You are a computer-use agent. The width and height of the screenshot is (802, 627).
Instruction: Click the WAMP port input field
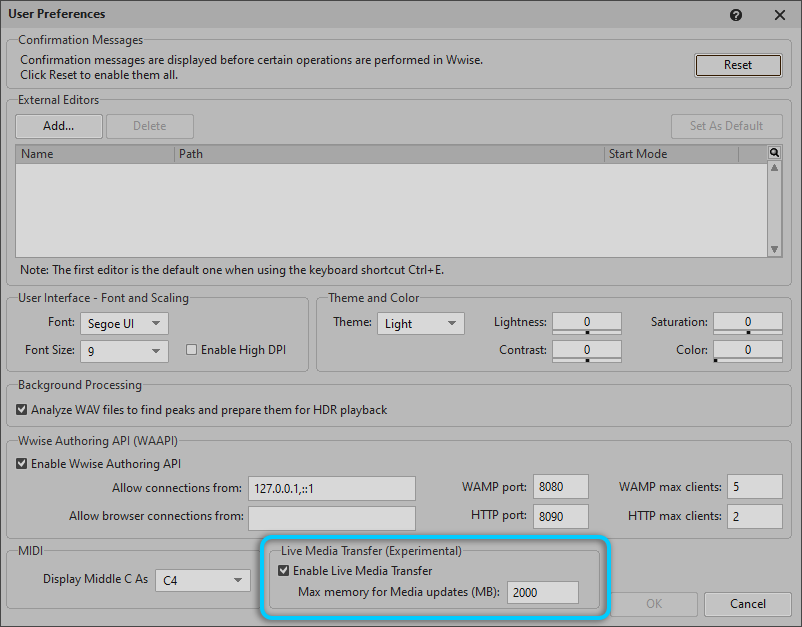click(561, 487)
